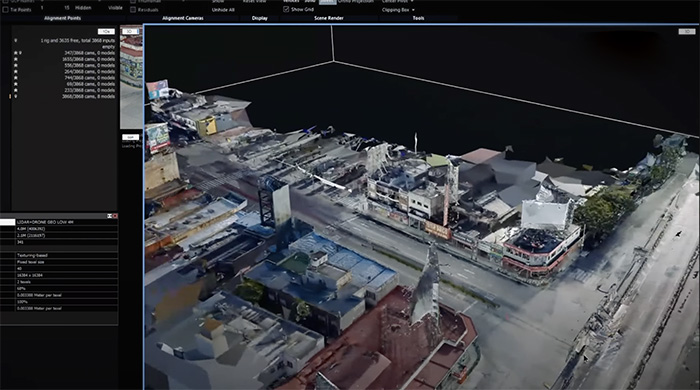Click the component icon next to 556/3868 cams
This screenshot has height=390, width=700.
[x=16, y=65]
